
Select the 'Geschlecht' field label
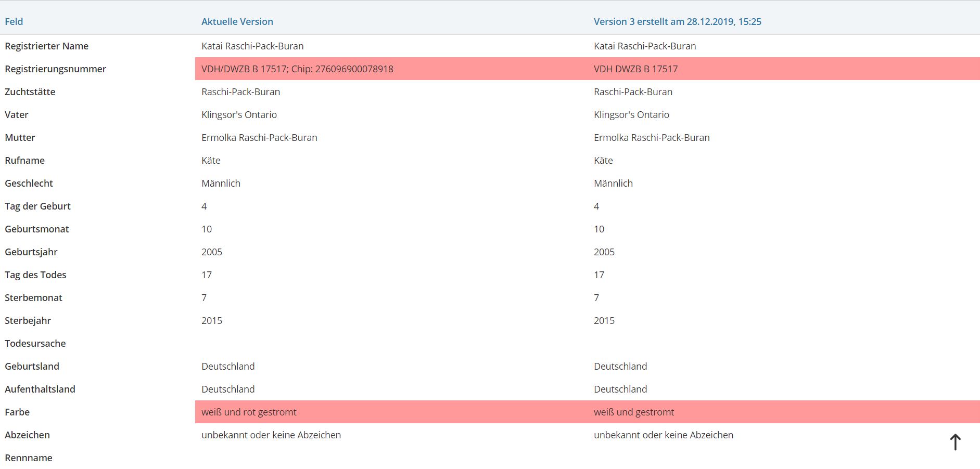[29, 183]
